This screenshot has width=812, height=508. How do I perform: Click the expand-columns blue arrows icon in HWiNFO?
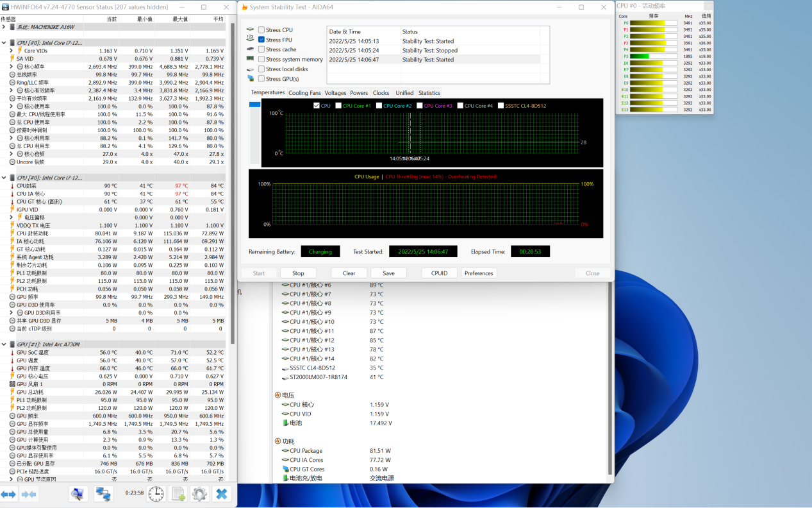(8, 494)
